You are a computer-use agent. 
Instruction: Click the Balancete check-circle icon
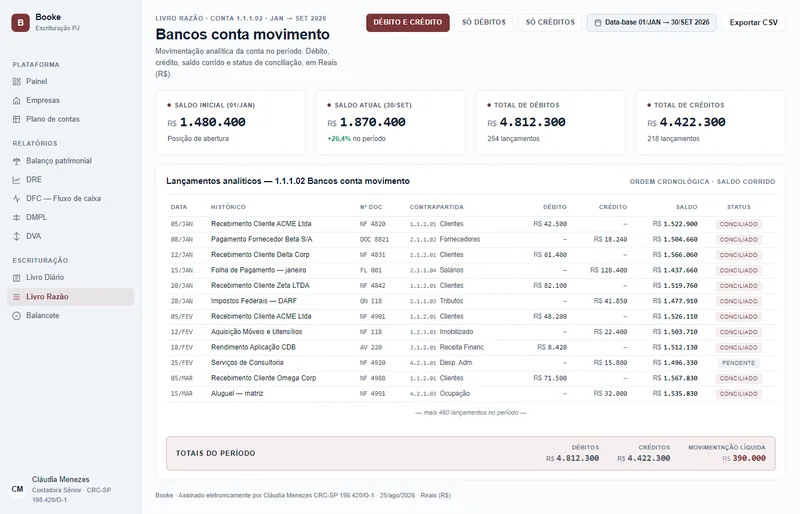click(16, 316)
